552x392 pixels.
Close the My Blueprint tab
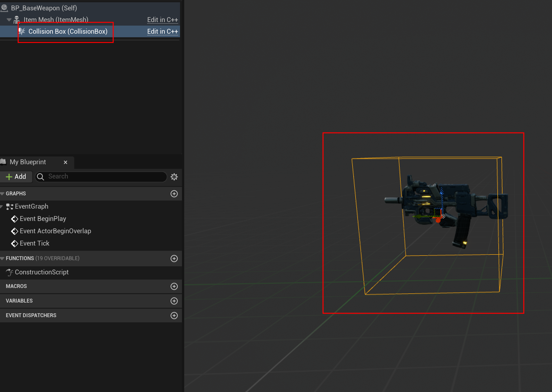(x=66, y=162)
